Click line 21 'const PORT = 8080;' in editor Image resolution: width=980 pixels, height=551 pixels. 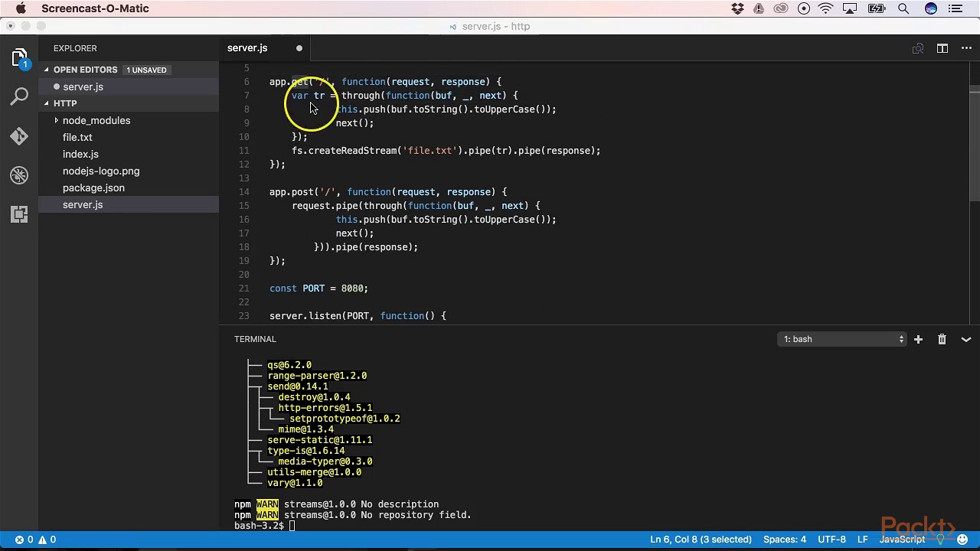(318, 289)
